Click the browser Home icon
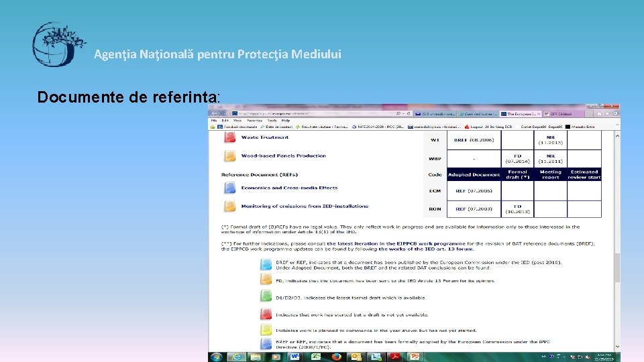The width and height of the screenshot is (644, 362). point(599,114)
